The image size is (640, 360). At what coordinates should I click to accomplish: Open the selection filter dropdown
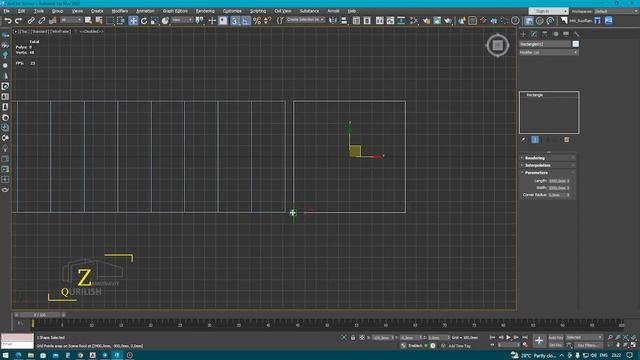pyautogui.click(x=71, y=20)
